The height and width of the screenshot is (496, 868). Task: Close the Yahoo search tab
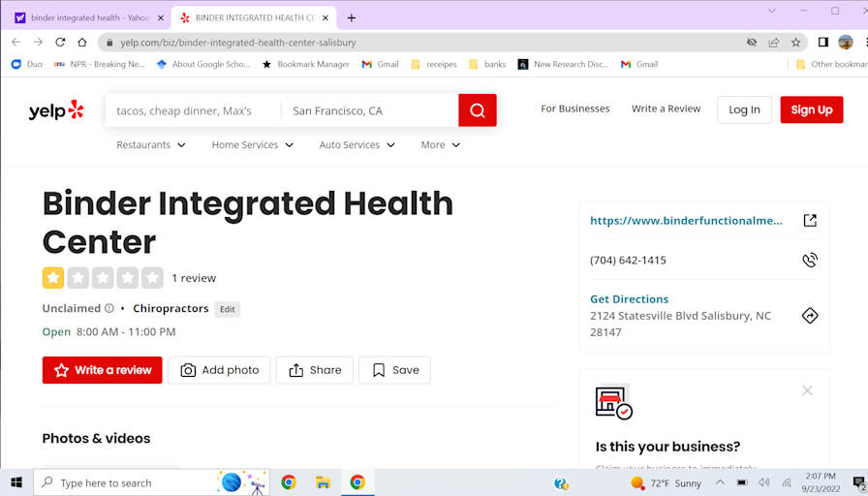[161, 17]
